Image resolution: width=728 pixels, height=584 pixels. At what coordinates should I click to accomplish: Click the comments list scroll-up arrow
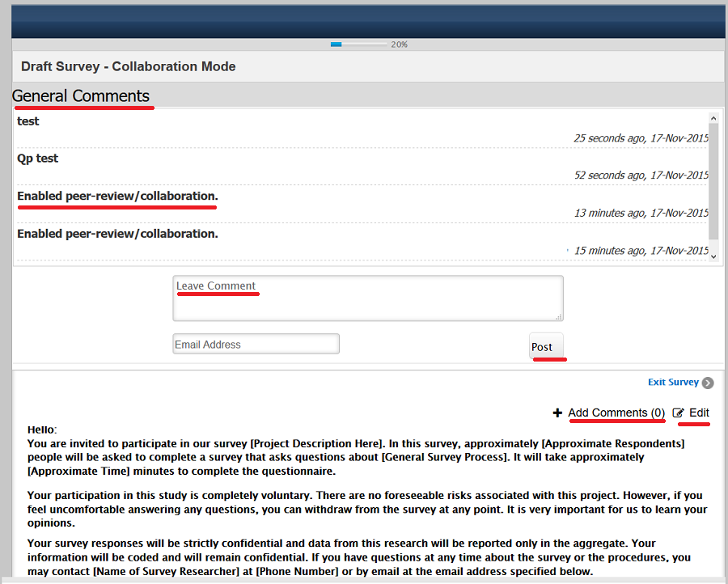coord(713,118)
